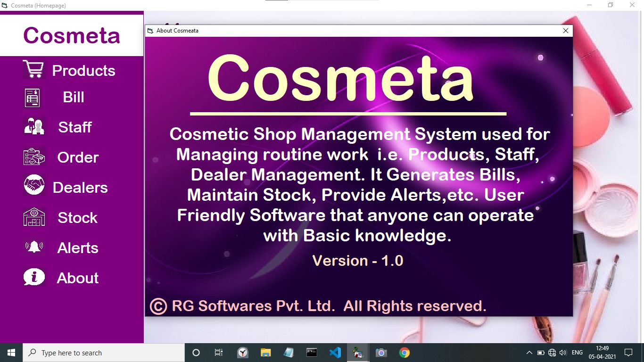Click the camera app icon on taskbar

(381, 352)
